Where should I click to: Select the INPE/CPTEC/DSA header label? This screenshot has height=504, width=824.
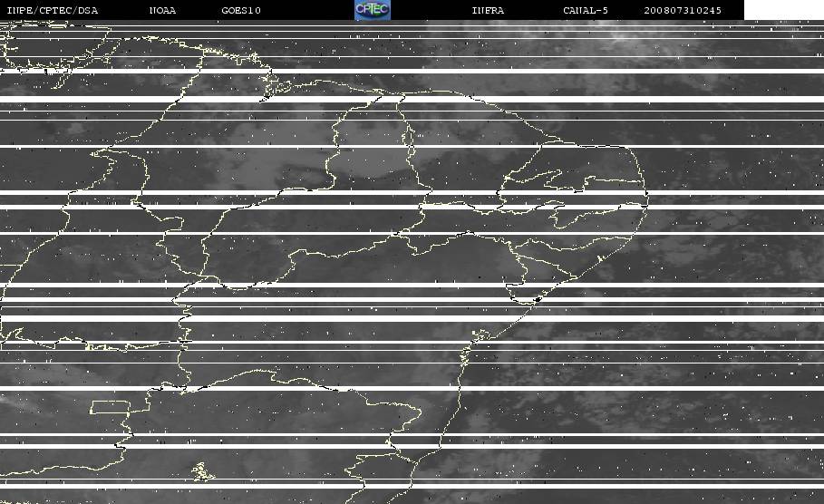52,10
